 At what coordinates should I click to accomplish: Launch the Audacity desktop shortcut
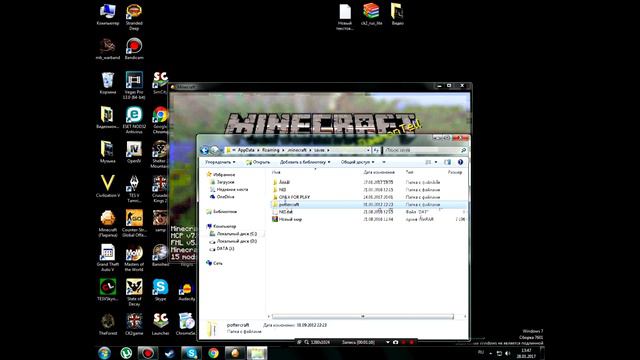coord(187,292)
